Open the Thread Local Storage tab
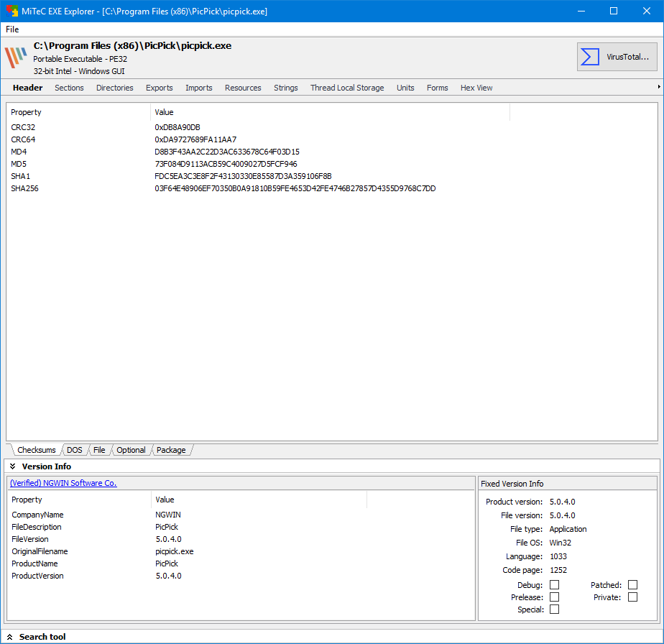Viewport: 664px width, 644px height. [347, 88]
